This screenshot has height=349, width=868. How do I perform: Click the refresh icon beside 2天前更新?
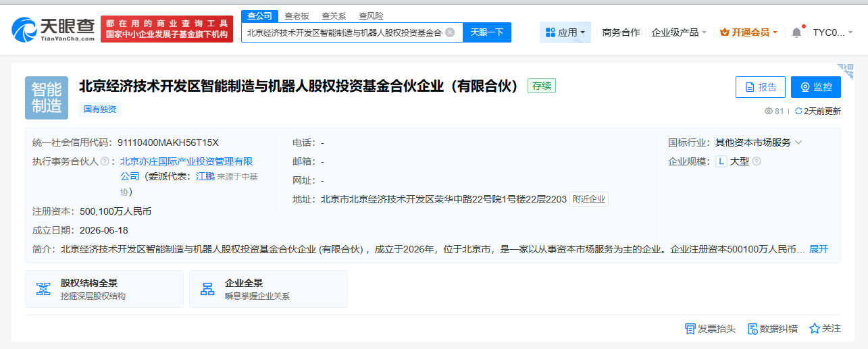(798, 111)
